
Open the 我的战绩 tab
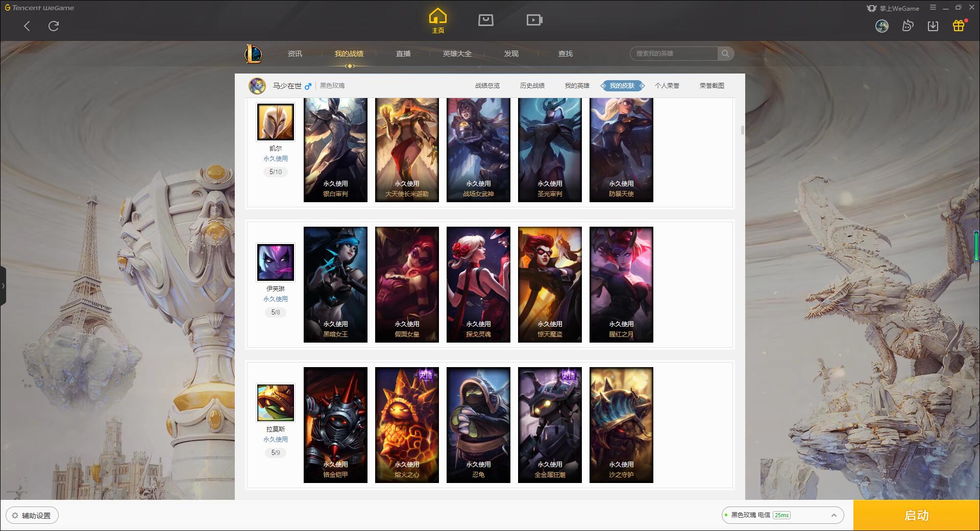pyautogui.click(x=349, y=54)
